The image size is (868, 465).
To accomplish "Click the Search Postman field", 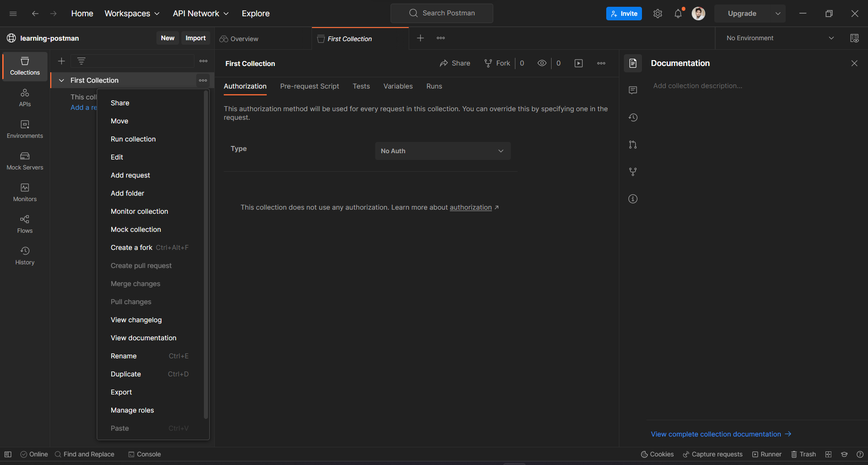I will pos(442,13).
